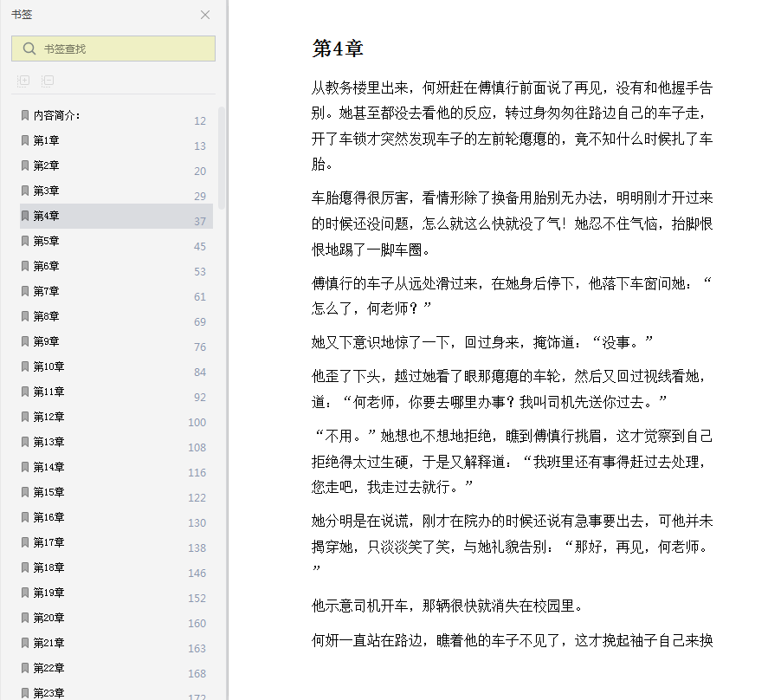Image resolution: width=768 pixels, height=700 pixels.
Task: Select the 第11章 bookmark
Action: pos(116,392)
